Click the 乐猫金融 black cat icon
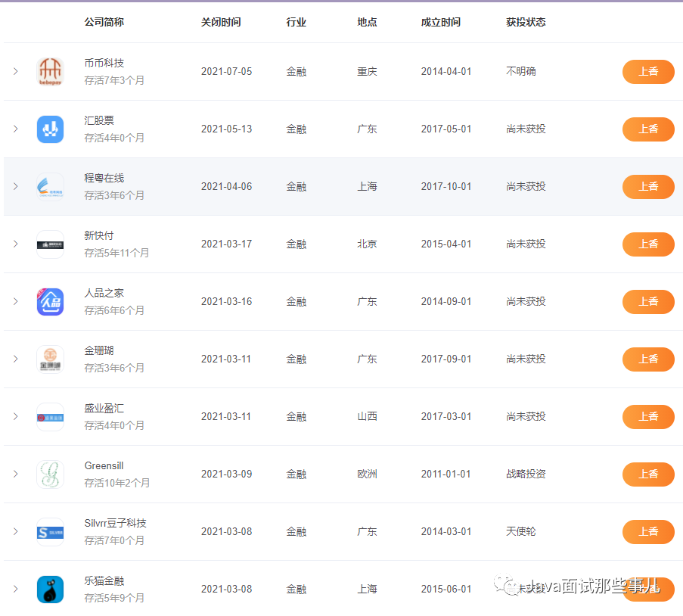Image resolution: width=683 pixels, height=616 pixels. click(50, 589)
